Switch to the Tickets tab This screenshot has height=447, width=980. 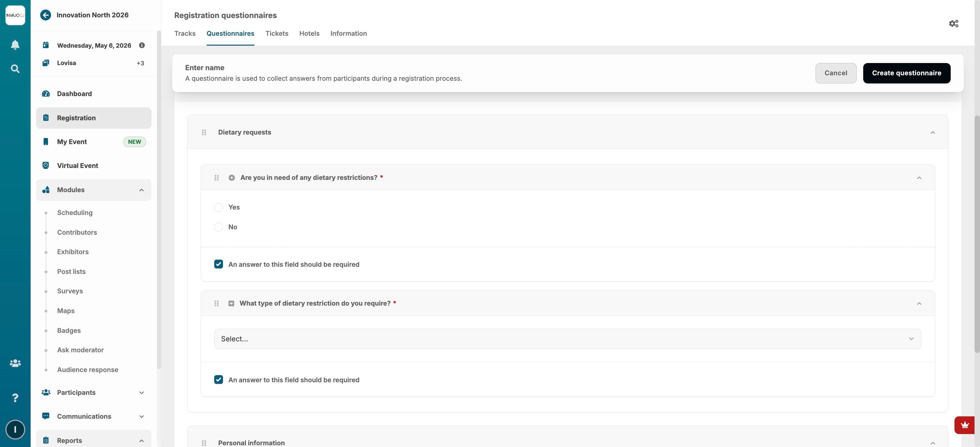pyautogui.click(x=276, y=33)
